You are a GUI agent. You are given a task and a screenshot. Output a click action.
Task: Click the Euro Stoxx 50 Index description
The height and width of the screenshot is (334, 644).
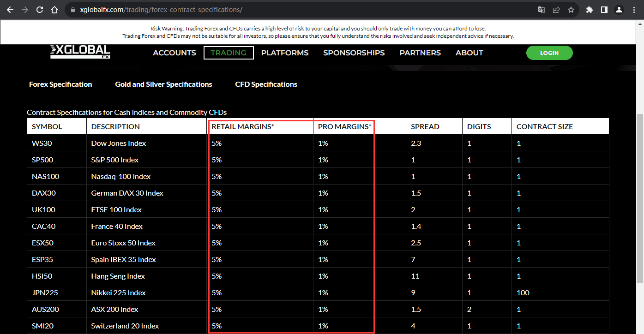pyautogui.click(x=123, y=243)
